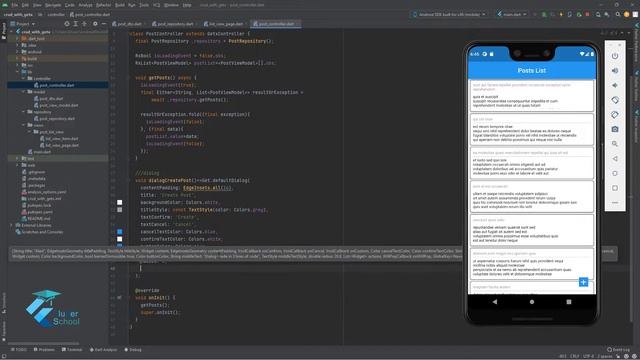The height and width of the screenshot is (360, 640).
Task: Switch to the list_view_page.dart editor tab
Action: point(224,24)
